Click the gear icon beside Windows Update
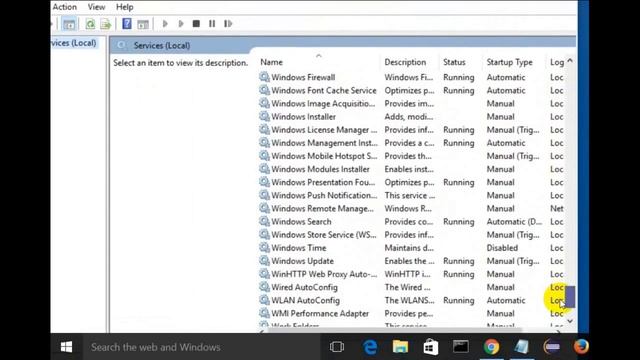This screenshot has width=640, height=360. pos(264,260)
